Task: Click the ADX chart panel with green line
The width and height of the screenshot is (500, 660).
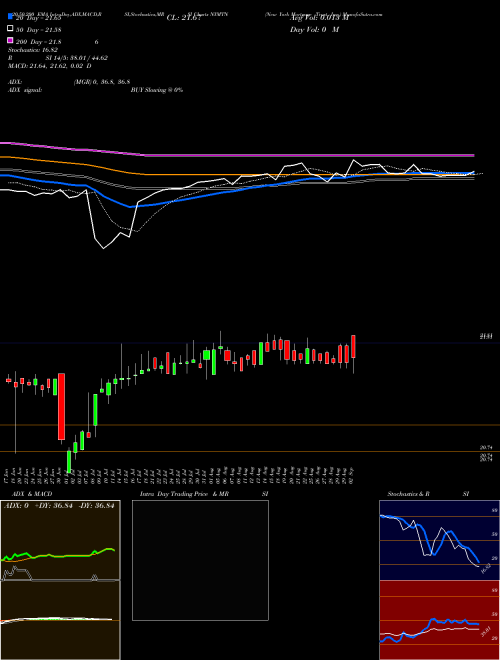Action: pyautogui.click(x=60, y=540)
